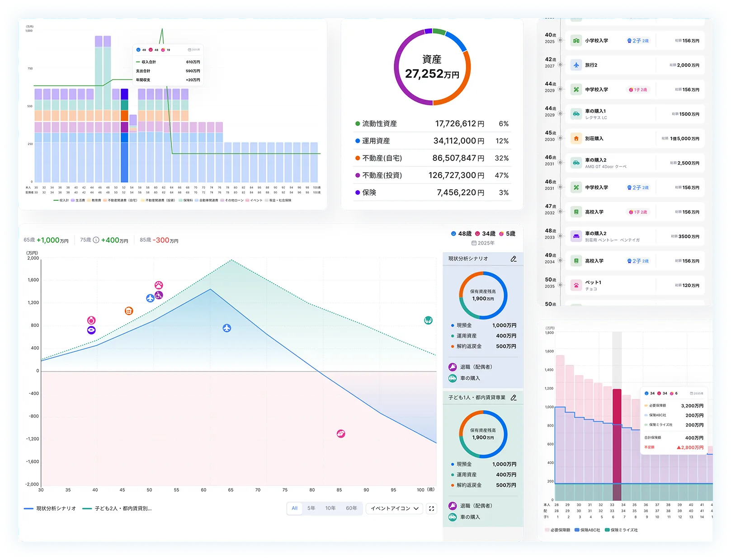The width and height of the screenshot is (731, 560).
Task: Select the orange building event marker on chart
Action: tap(129, 311)
